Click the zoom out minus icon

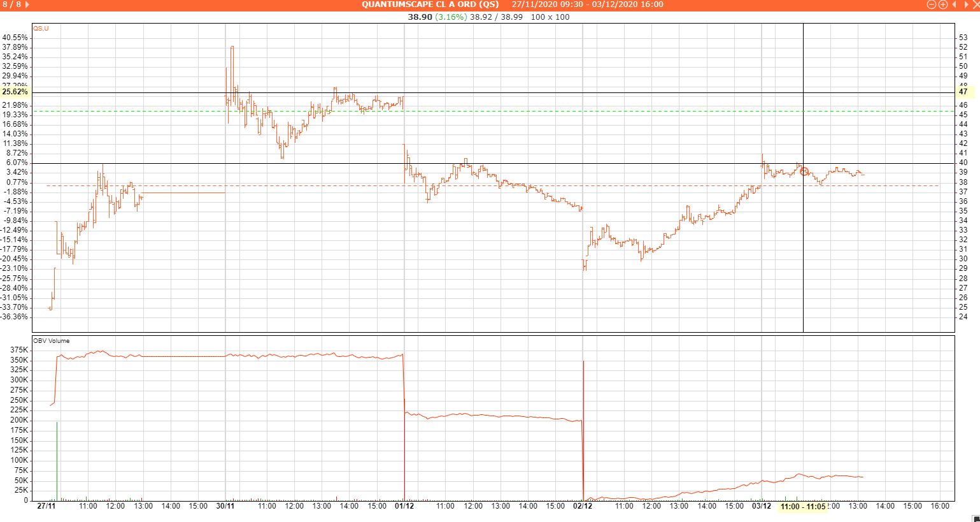(932, 4)
